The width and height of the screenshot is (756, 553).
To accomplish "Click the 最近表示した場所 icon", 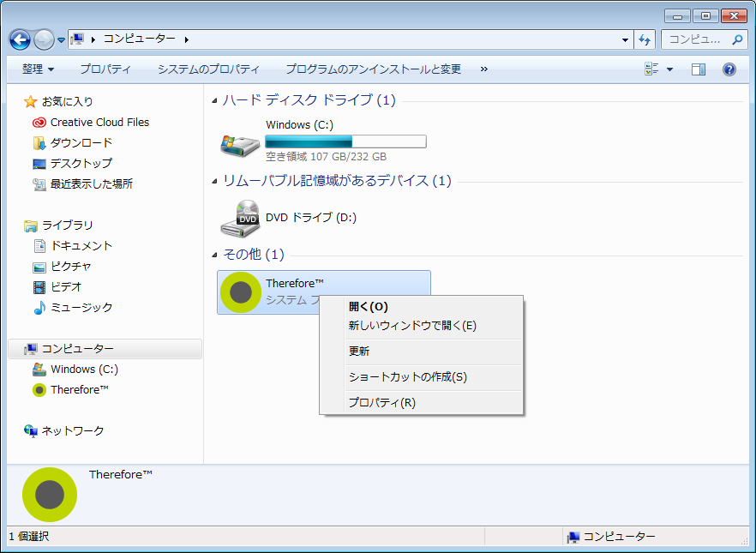I will pos(39,184).
